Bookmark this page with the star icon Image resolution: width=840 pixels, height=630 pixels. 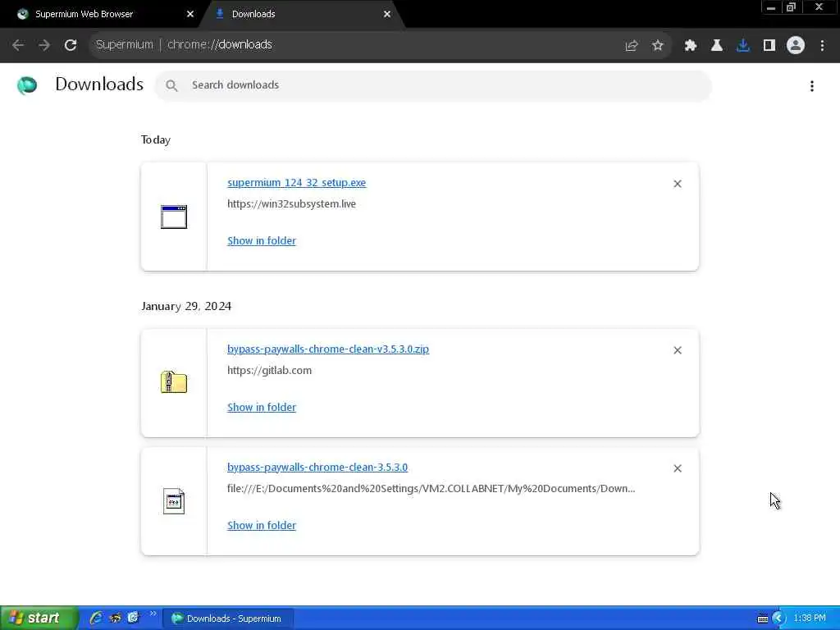pyautogui.click(x=658, y=46)
